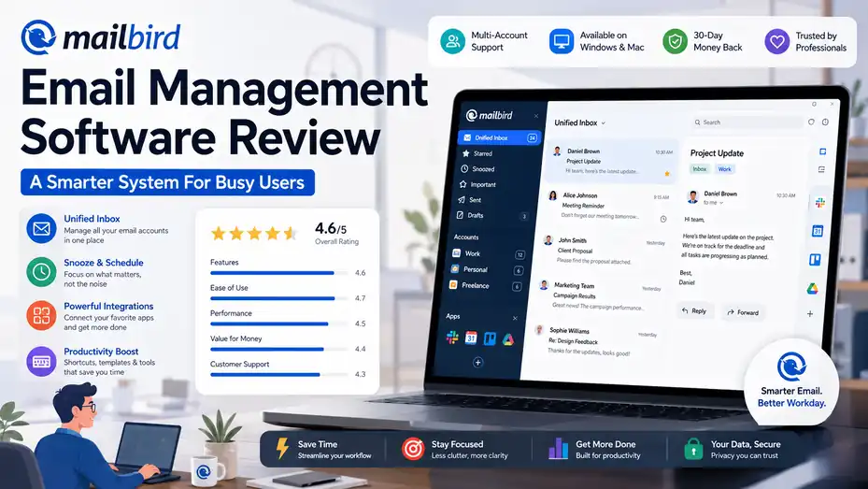Toggle the star on Daniel Brown's email

[x=667, y=173]
